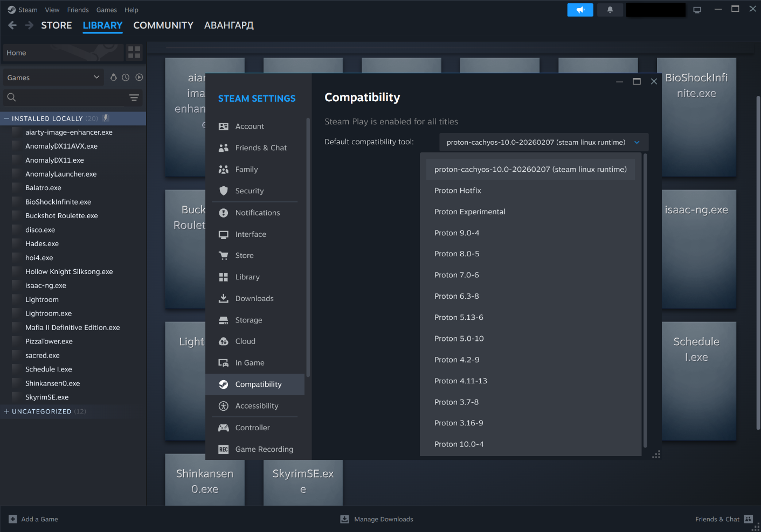Click lightning icon on Installed Locally header

click(106, 118)
